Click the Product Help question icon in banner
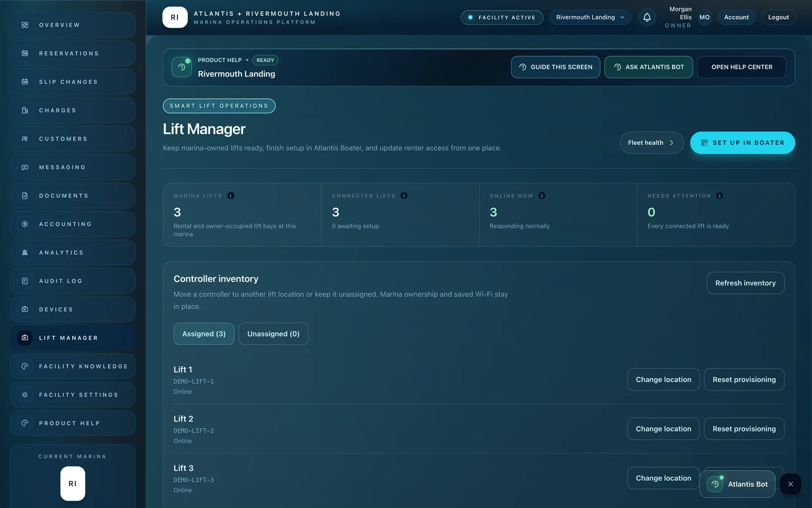The height and width of the screenshot is (508, 812). 182,67
